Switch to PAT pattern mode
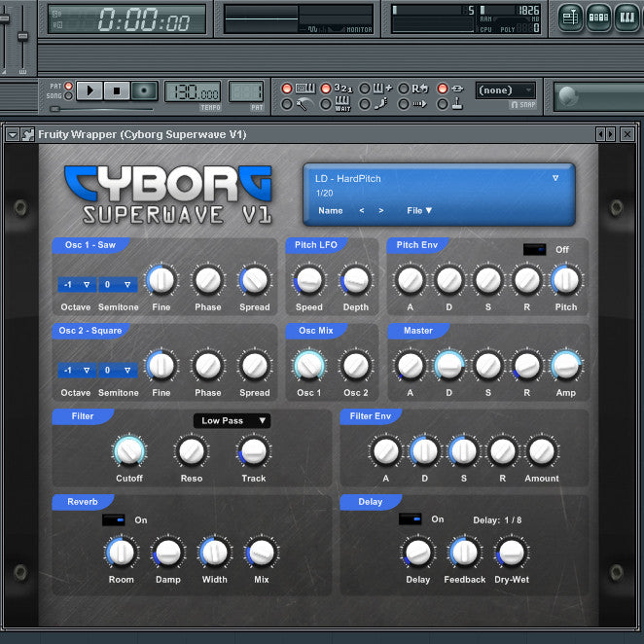This screenshot has width=644, height=644. click(69, 86)
